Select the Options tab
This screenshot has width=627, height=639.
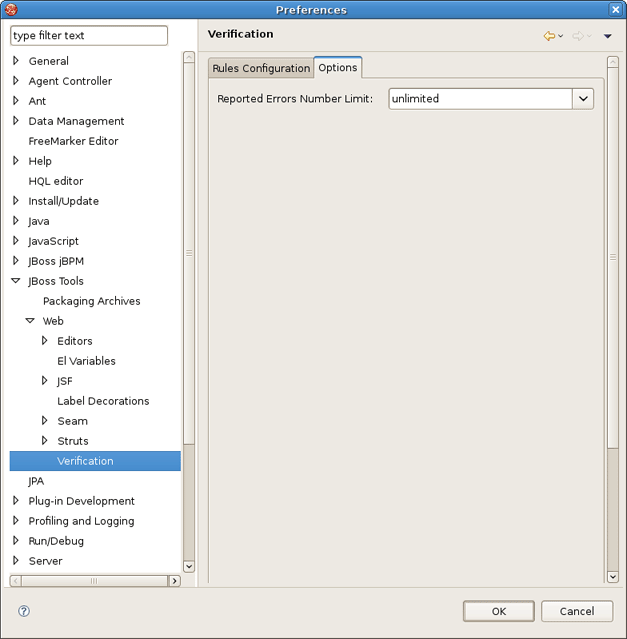pyautogui.click(x=338, y=68)
